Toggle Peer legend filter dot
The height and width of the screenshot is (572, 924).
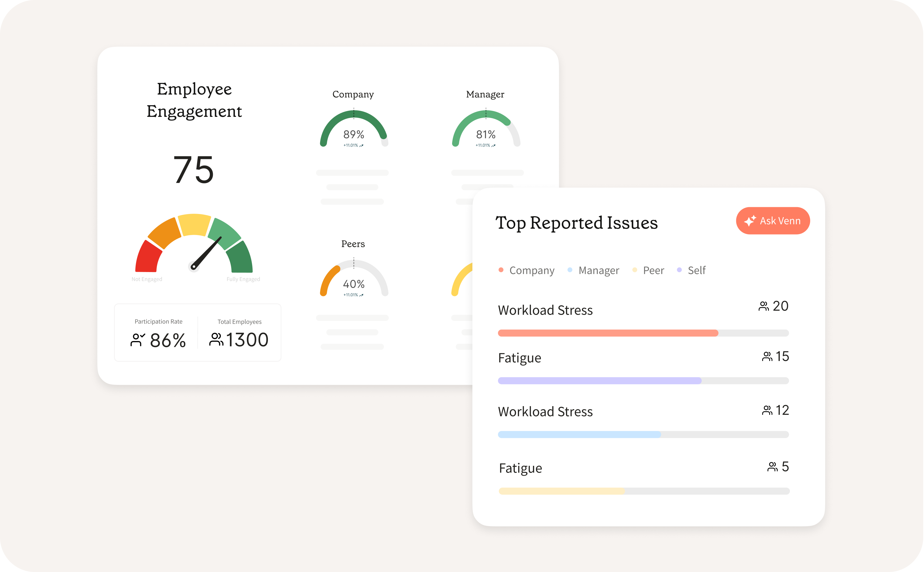635,270
